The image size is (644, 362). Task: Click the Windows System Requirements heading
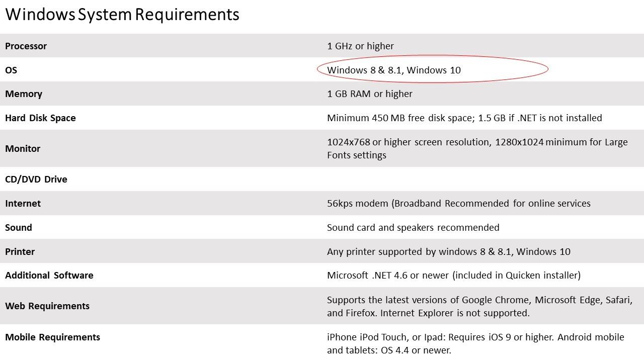click(x=122, y=15)
